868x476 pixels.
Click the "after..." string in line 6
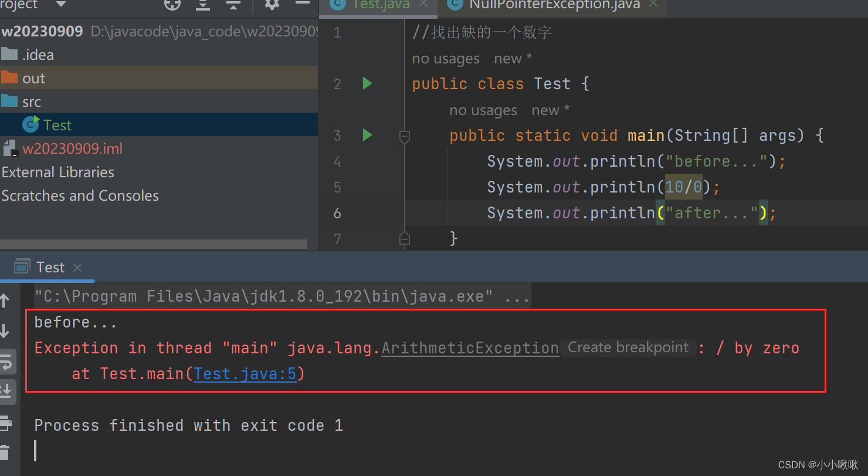711,213
